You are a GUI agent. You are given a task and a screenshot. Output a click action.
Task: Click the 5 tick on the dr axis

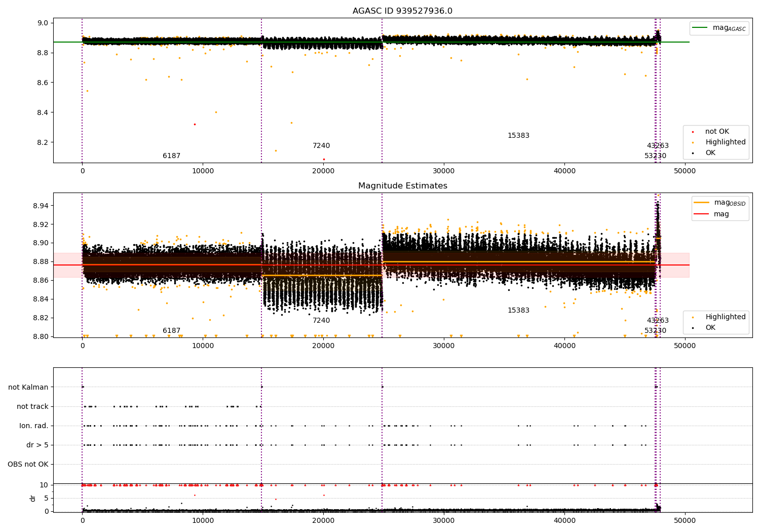point(46,498)
